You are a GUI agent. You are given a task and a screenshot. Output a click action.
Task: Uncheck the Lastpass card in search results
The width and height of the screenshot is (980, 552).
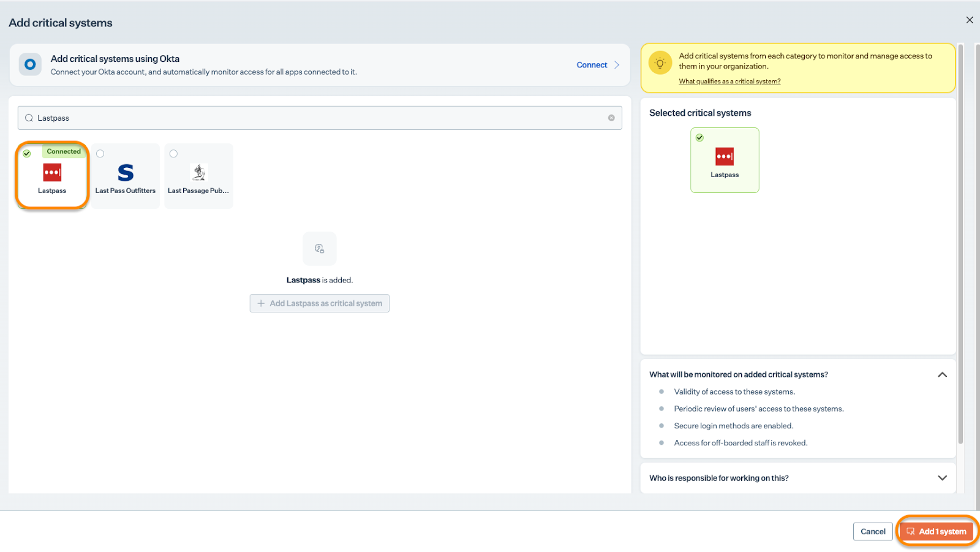pyautogui.click(x=27, y=154)
